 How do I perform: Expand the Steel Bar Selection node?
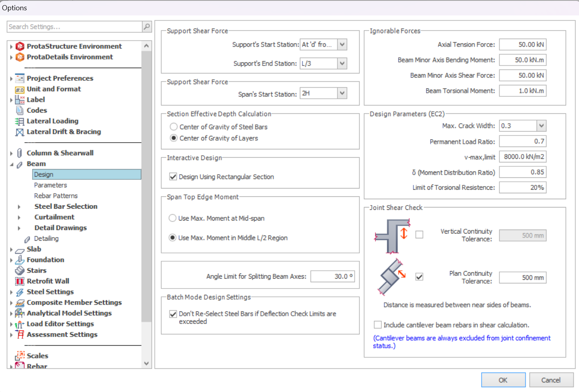[x=19, y=207]
